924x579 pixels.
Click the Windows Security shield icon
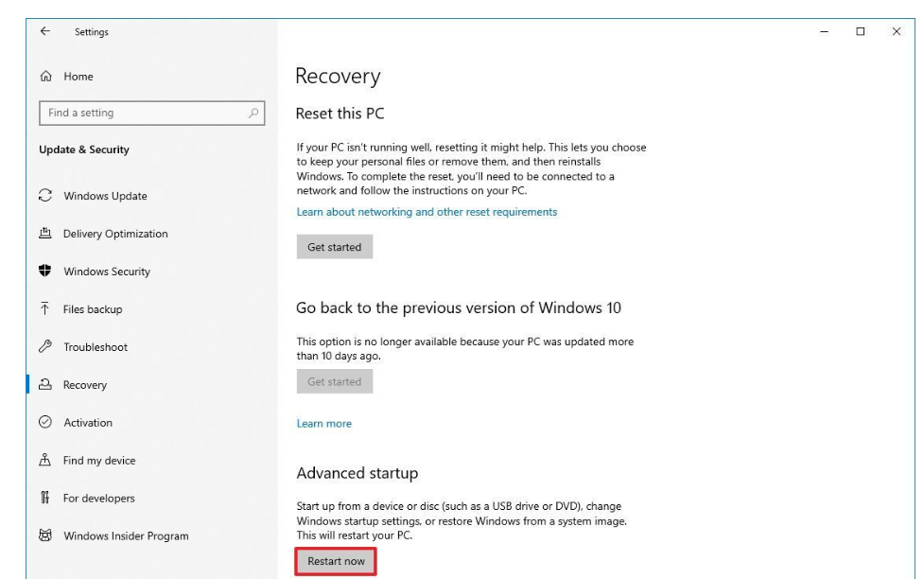[44, 272]
